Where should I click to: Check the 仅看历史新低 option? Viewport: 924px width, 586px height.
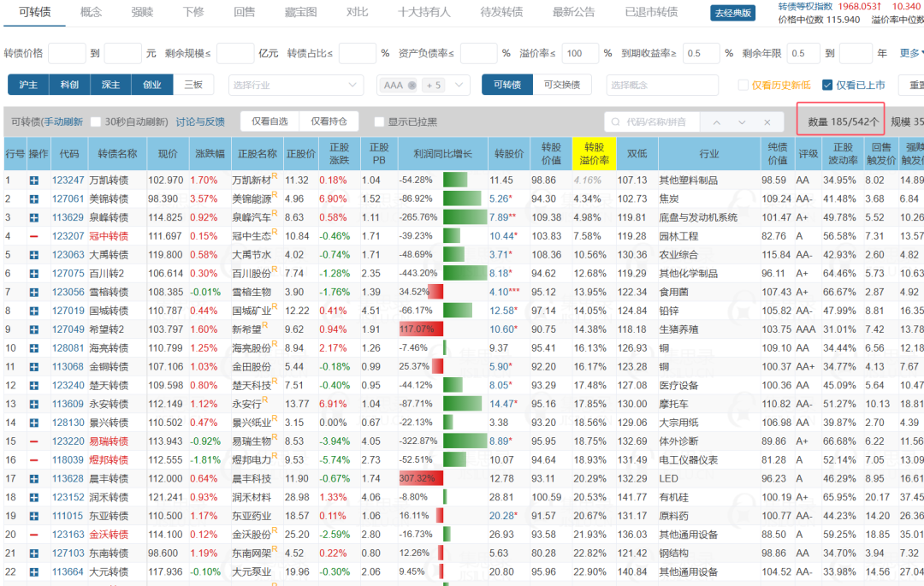743,86
